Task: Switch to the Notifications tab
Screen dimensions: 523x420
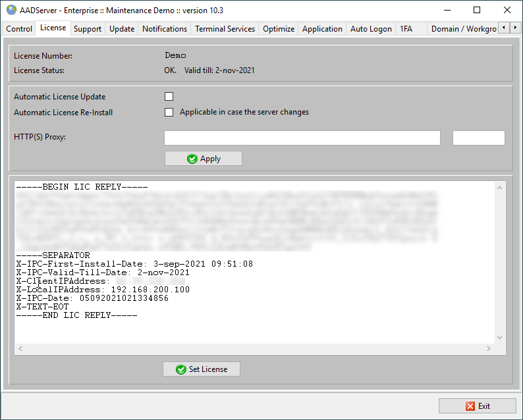Action: pos(165,29)
